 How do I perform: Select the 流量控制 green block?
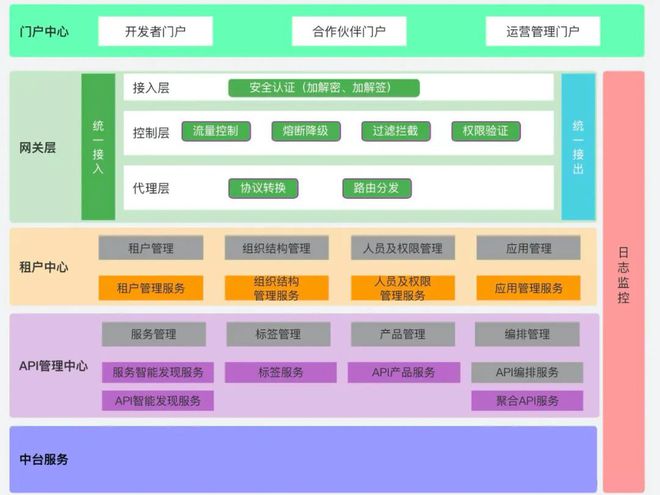[x=215, y=131]
